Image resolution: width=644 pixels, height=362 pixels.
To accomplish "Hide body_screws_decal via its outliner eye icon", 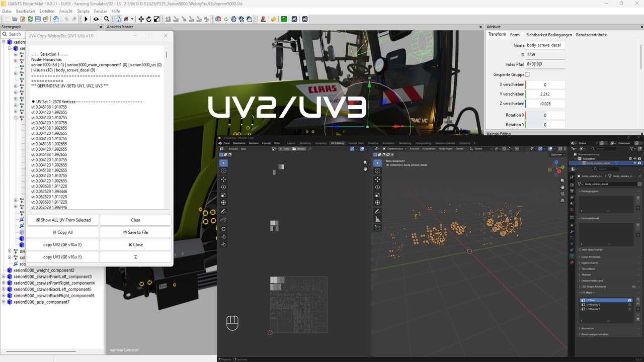I will coord(635,163).
